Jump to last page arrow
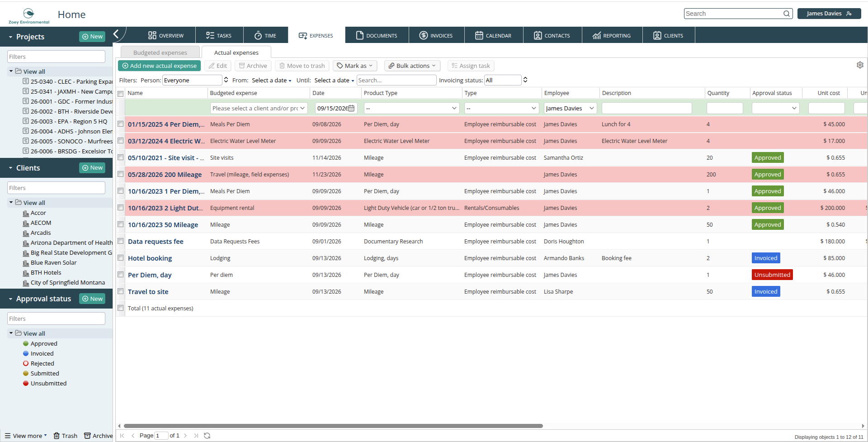Viewport: 868px width, 442px height. pyautogui.click(x=196, y=436)
